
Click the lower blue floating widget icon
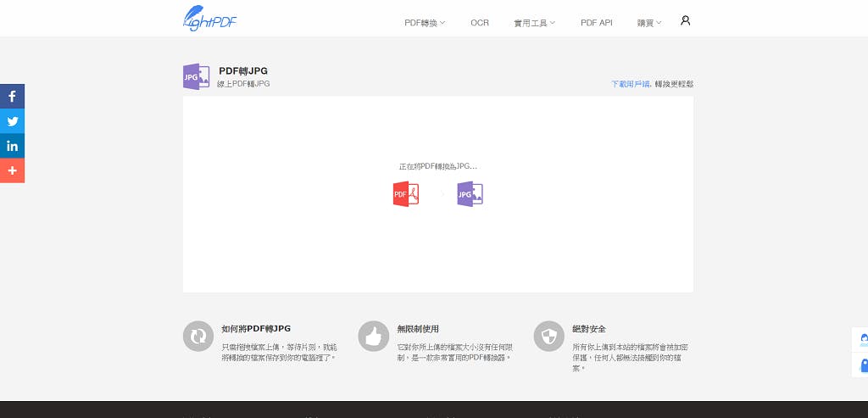pyautogui.click(x=862, y=365)
